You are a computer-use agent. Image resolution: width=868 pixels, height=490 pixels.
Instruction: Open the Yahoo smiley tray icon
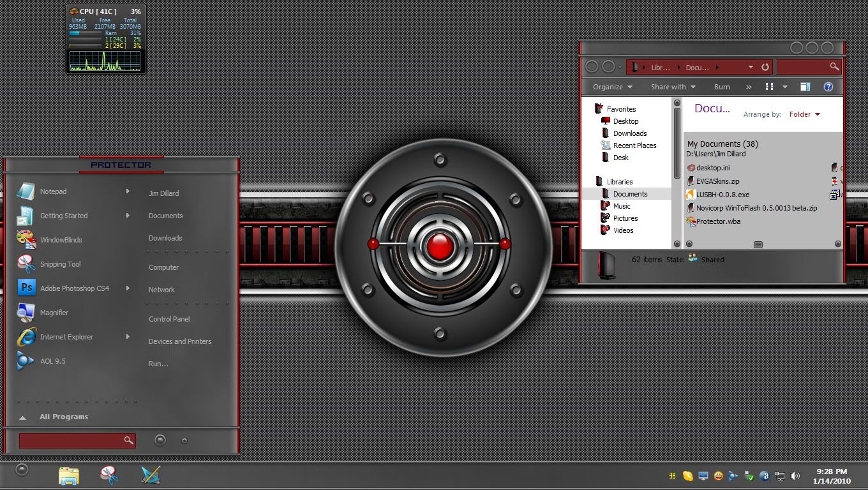pyautogui.click(x=719, y=476)
